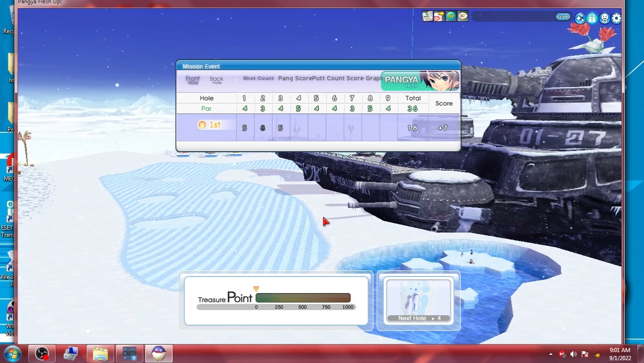Click the PANGYA NURI player banner
This screenshot has width=644, height=363.
click(x=420, y=81)
